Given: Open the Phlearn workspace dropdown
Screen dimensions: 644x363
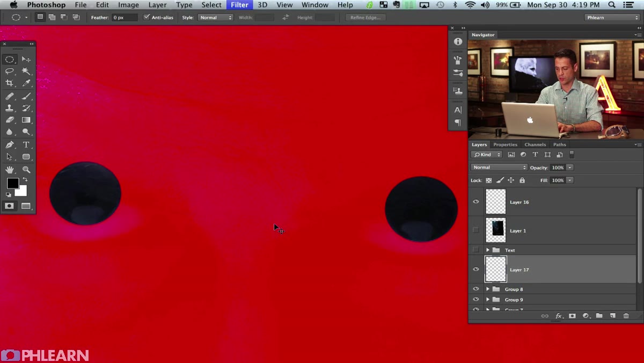Looking at the screenshot, I should pyautogui.click(x=612, y=17).
